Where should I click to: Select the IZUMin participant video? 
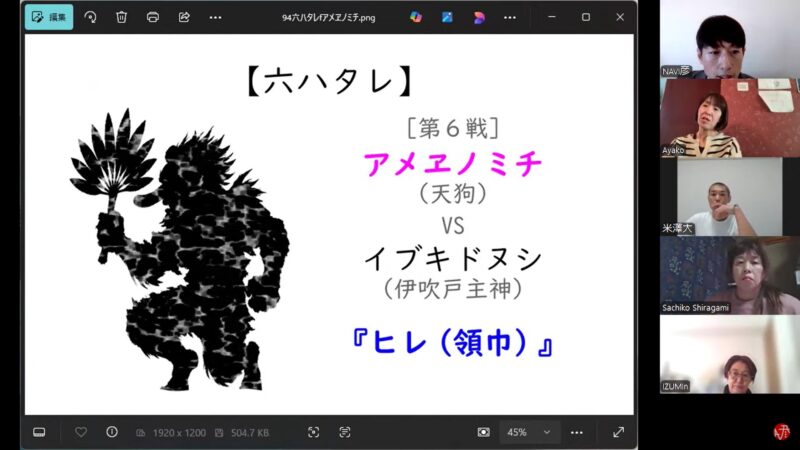(x=730, y=354)
